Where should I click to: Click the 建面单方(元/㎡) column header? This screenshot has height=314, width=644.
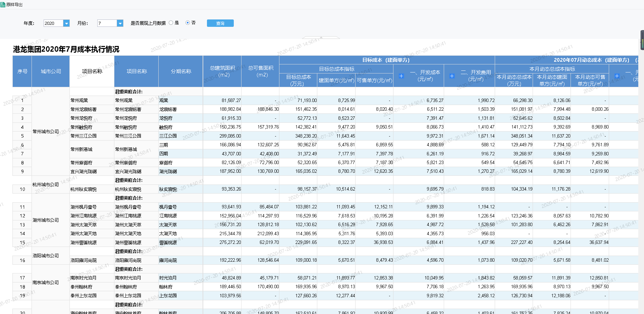[336, 80]
